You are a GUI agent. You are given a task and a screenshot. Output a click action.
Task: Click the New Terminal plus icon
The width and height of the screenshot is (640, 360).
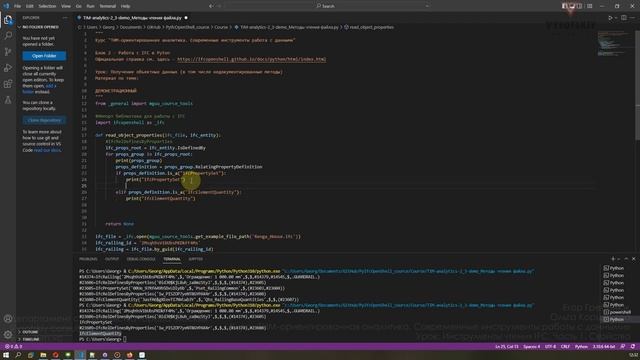(x=613, y=259)
